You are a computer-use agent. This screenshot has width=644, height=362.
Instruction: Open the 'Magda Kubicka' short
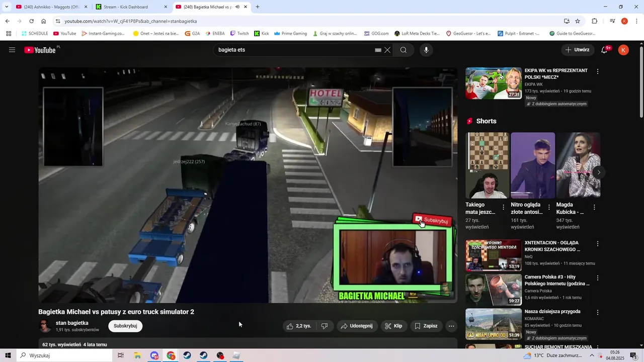coord(578,165)
